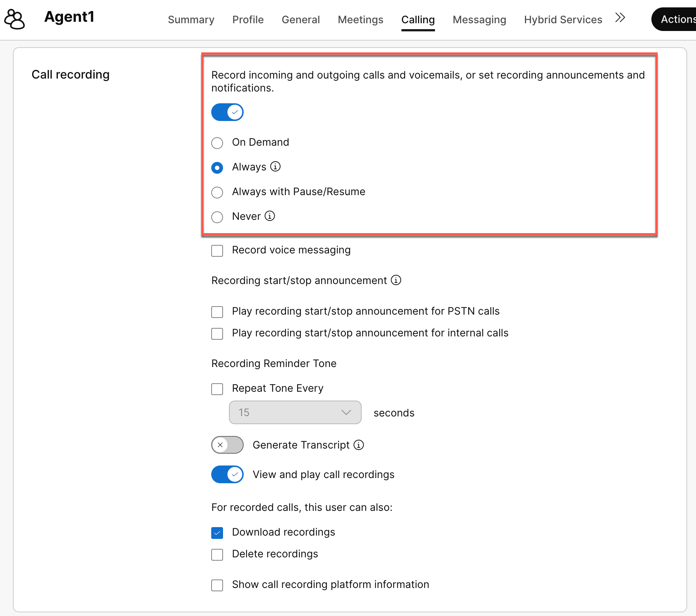
Task: Uncheck Download recordings
Action: [x=217, y=533]
